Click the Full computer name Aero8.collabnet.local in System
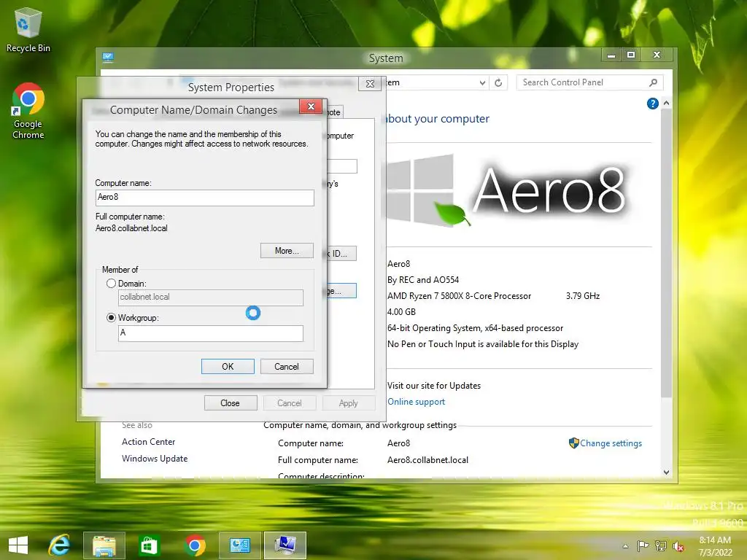Image resolution: width=747 pixels, height=560 pixels. point(427,460)
